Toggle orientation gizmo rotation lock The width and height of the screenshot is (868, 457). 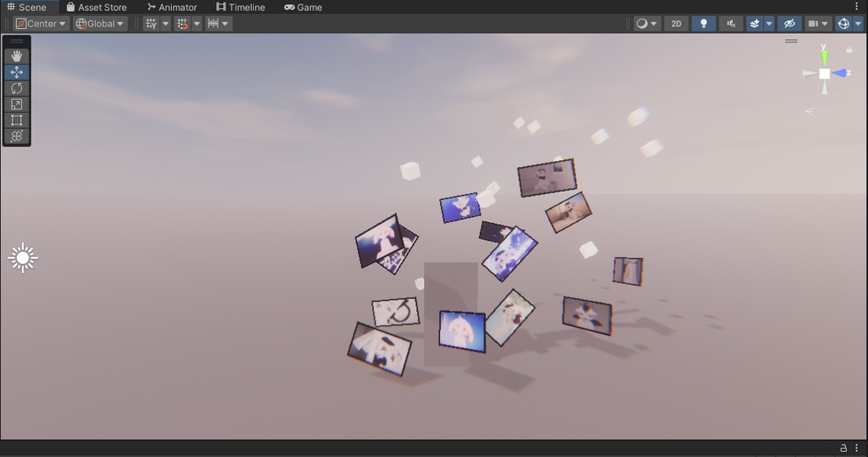click(x=849, y=49)
